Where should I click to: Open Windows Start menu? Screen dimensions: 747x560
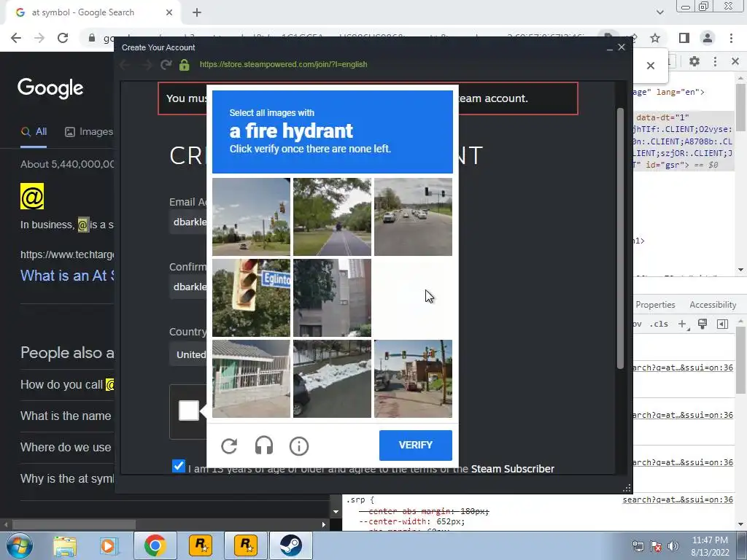(x=20, y=545)
